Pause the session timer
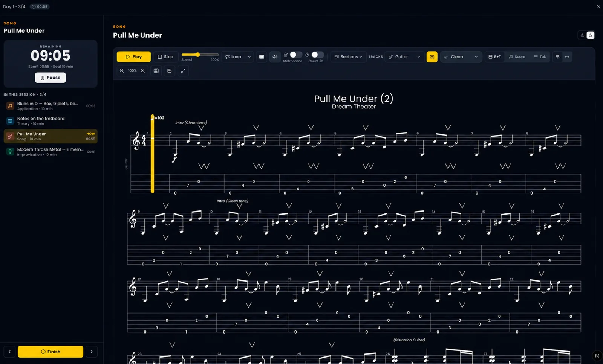This screenshot has height=364, width=603. click(x=51, y=78)
